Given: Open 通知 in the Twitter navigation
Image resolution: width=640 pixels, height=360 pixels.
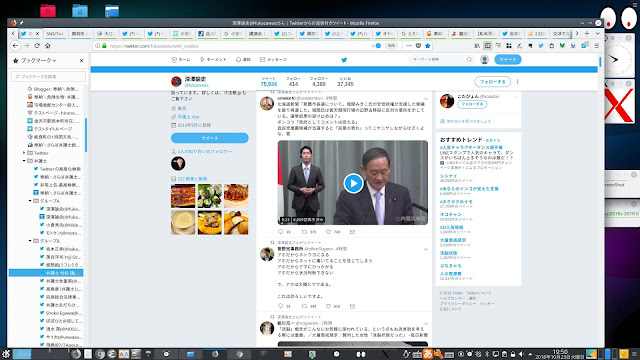Looking at the screenshot, I should click(x=243, y=60).
